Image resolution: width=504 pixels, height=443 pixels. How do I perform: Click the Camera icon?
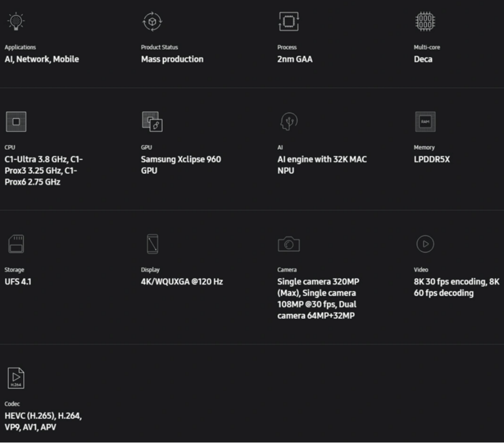click(x=289, y=244)
